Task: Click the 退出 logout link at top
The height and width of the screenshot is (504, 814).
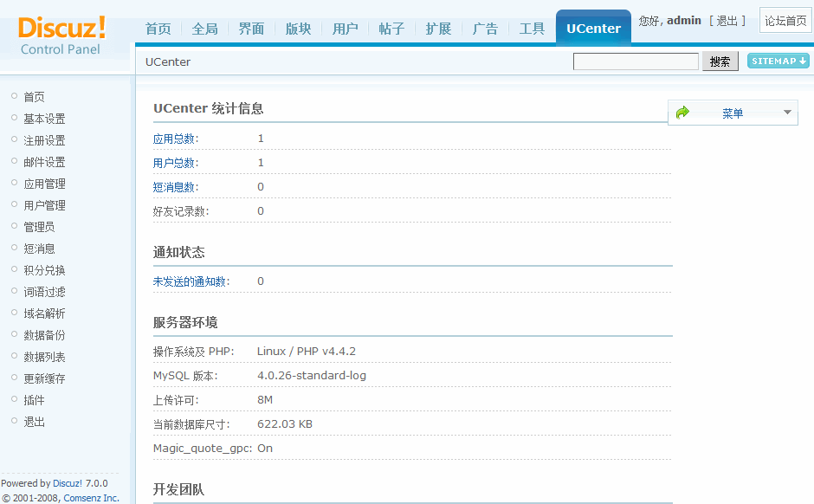Action: [x=727, y=21]
